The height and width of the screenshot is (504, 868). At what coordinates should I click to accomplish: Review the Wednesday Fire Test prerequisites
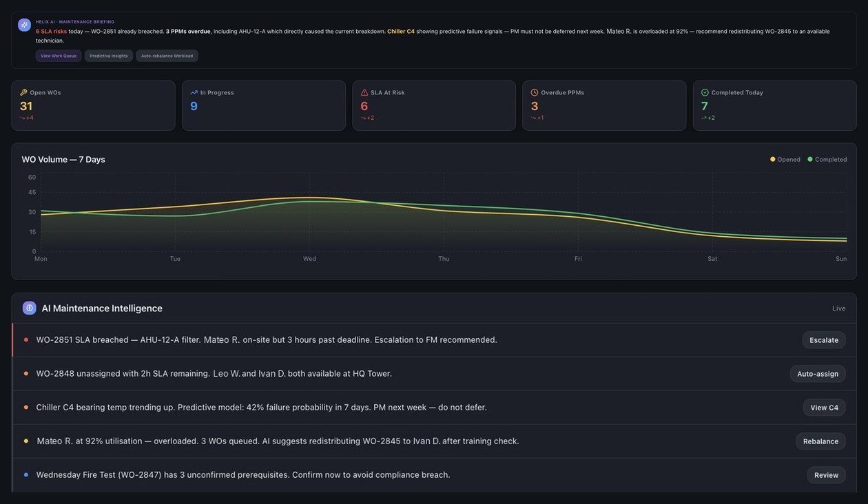coord(827,475)
